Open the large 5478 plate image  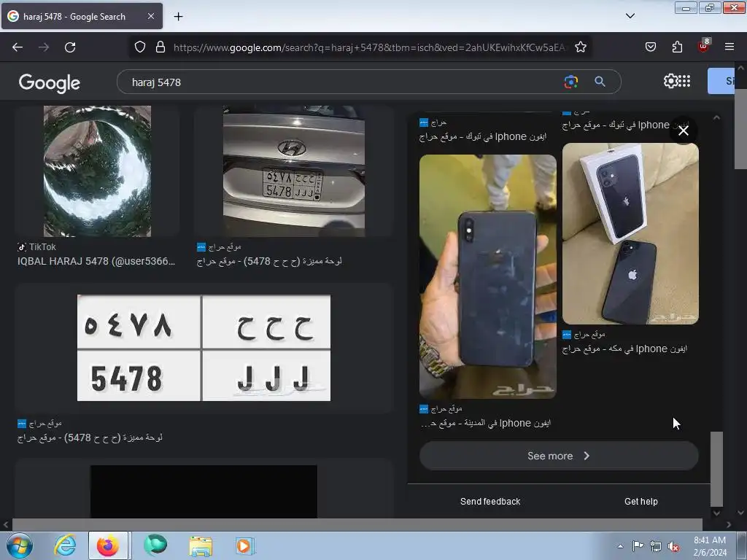(x=204, y=348)
